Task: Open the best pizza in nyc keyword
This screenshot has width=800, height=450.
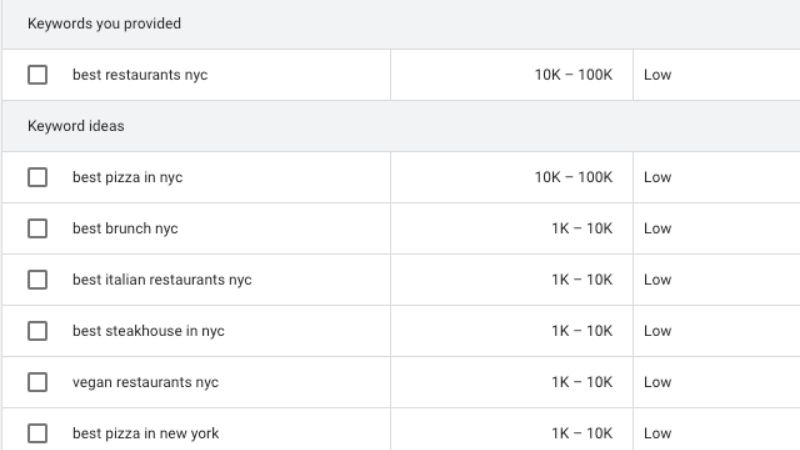Action: (127, 177)
